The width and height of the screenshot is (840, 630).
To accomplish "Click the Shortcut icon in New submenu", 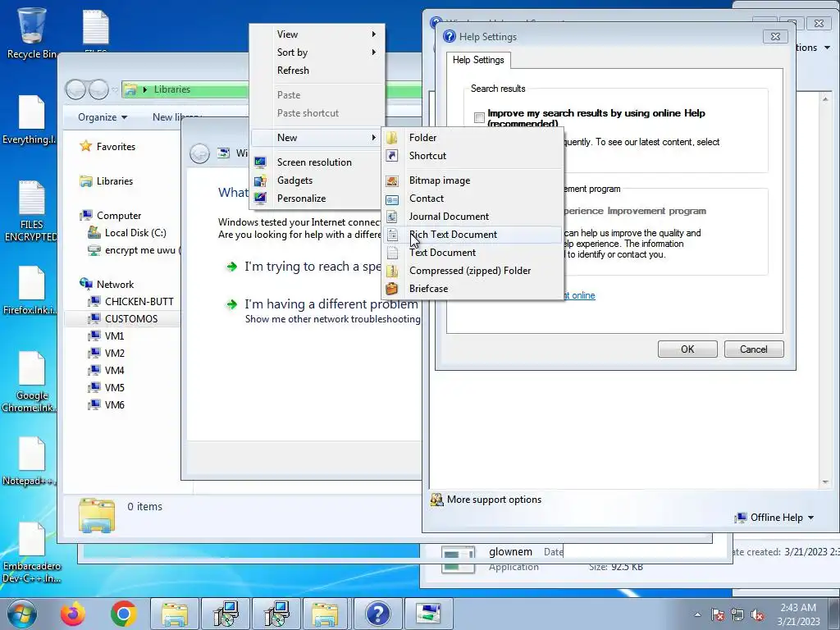I will click(392, 156).
